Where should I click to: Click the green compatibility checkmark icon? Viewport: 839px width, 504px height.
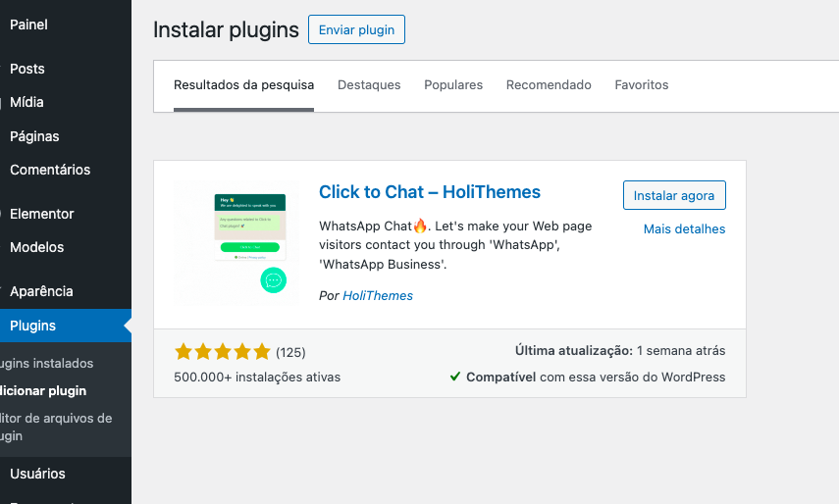(x=455, y=377)
